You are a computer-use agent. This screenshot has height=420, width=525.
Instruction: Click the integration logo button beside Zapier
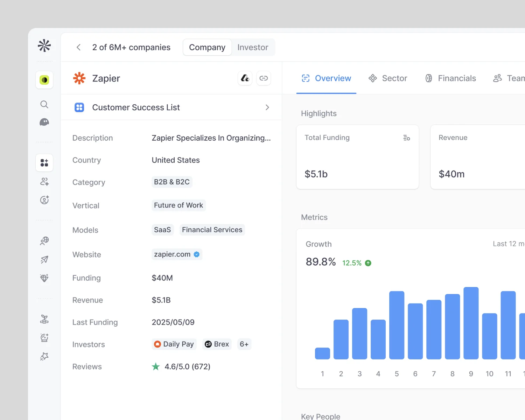tap(245, 78)
